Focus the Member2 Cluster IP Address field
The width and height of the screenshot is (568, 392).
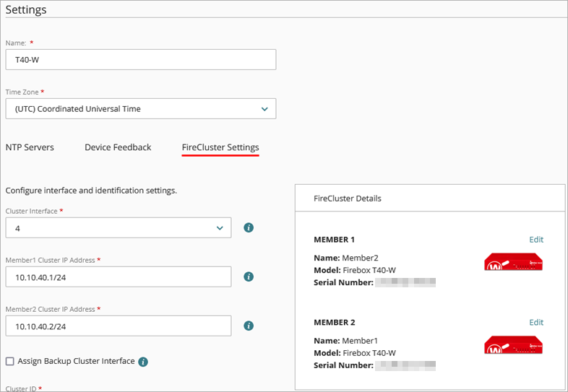(x=119, y=326)
